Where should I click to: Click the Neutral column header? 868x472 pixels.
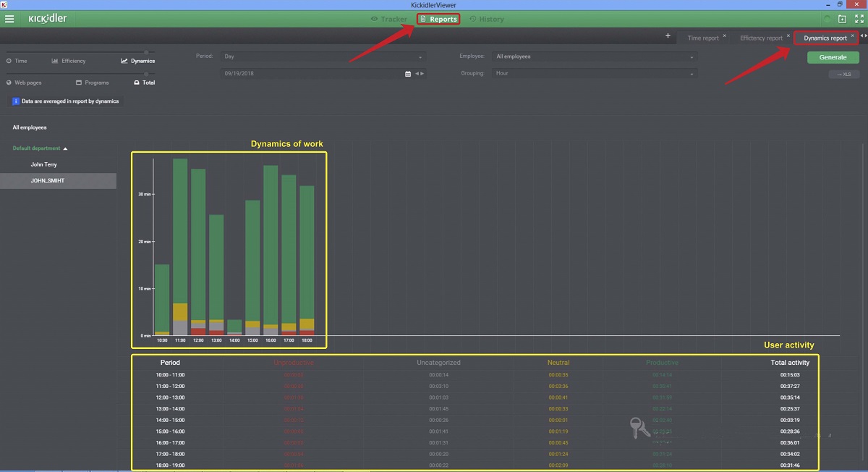pos(558,363)
